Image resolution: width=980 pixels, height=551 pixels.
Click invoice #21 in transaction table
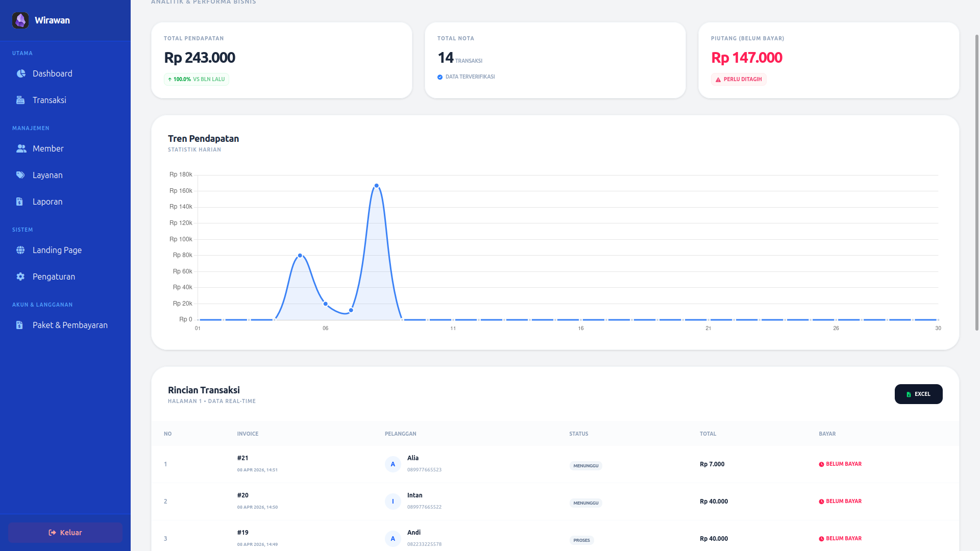(x=242, y=458)
